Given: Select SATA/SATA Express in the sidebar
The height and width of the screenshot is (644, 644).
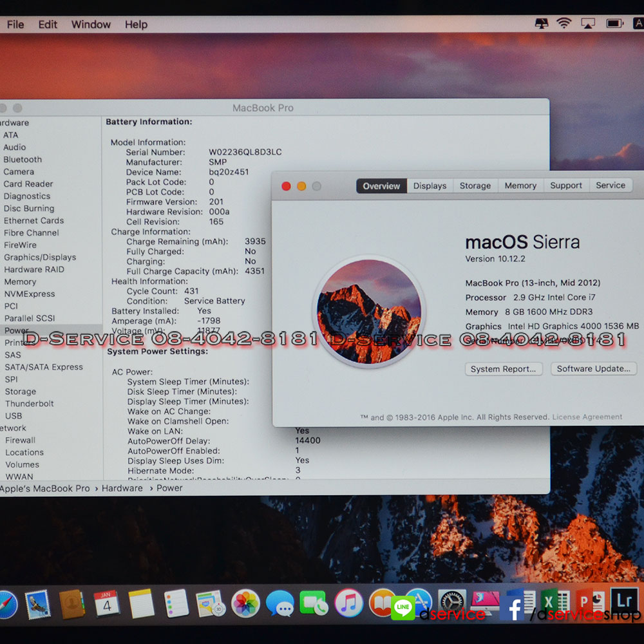Looking at the screenshot, I should [44, 367].
